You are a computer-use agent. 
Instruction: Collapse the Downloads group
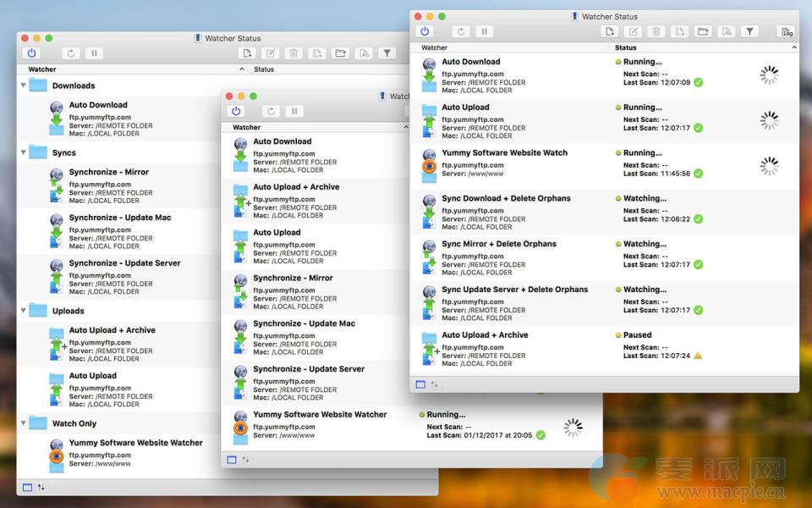point(24,86)
